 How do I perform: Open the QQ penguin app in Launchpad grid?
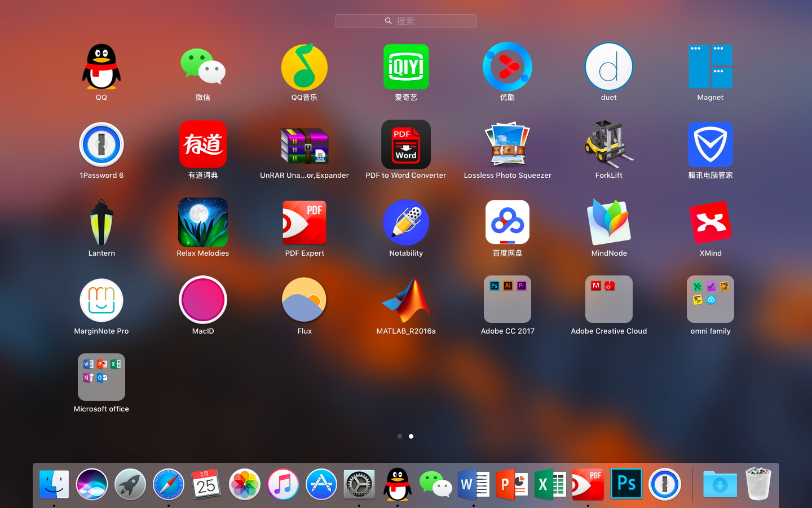click(x=101, y=67)
